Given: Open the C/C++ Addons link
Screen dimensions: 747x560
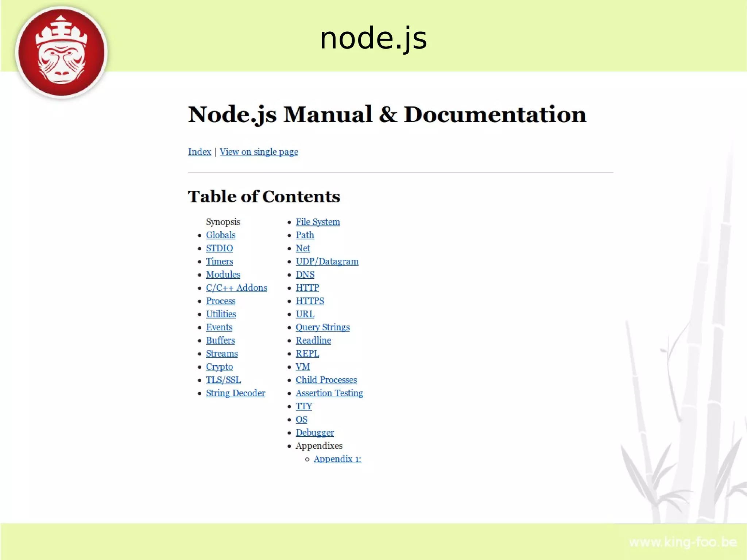Looking at the screenshot, I should pos(236,288).
